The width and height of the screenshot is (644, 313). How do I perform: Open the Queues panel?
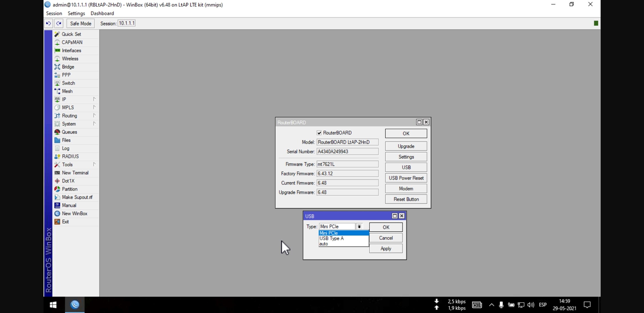click(x=69, y=132)
